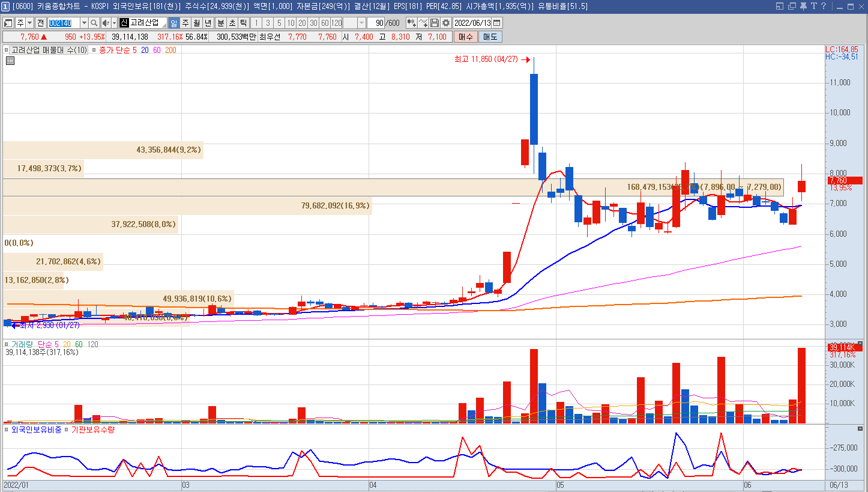
Task: Click the 최저 2,930 (01/27) low marker
Action: pyautogui.click(x=46, y=325)
